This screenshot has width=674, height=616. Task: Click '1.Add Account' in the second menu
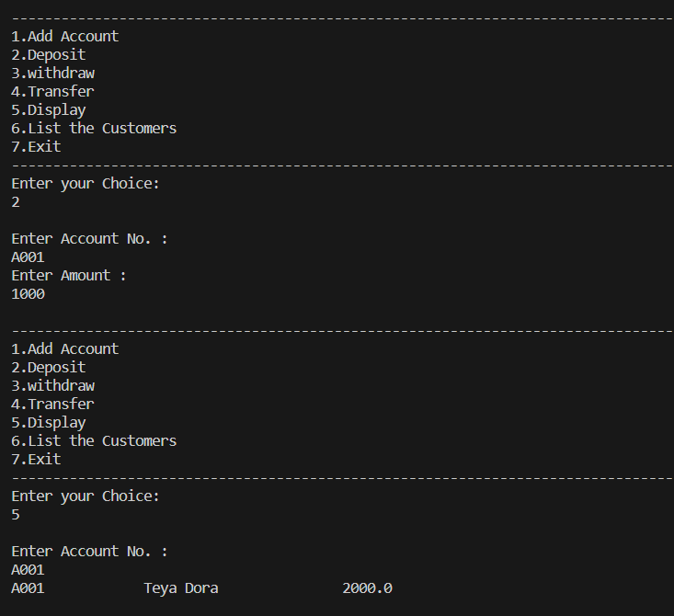pos(65,349)
